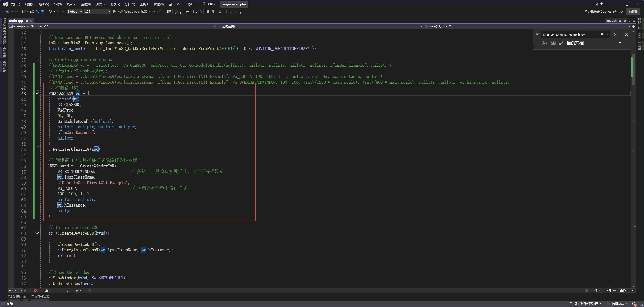Switch to the 错误列表 tab
This screenshot has height=307, width=644.
[14, 297]
